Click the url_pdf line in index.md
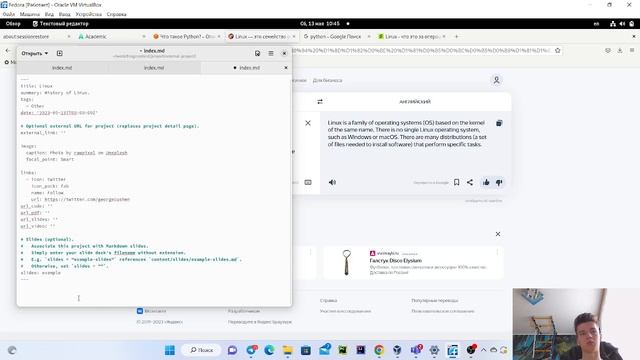This screenshot has width=640, height=360. point(35,213)
